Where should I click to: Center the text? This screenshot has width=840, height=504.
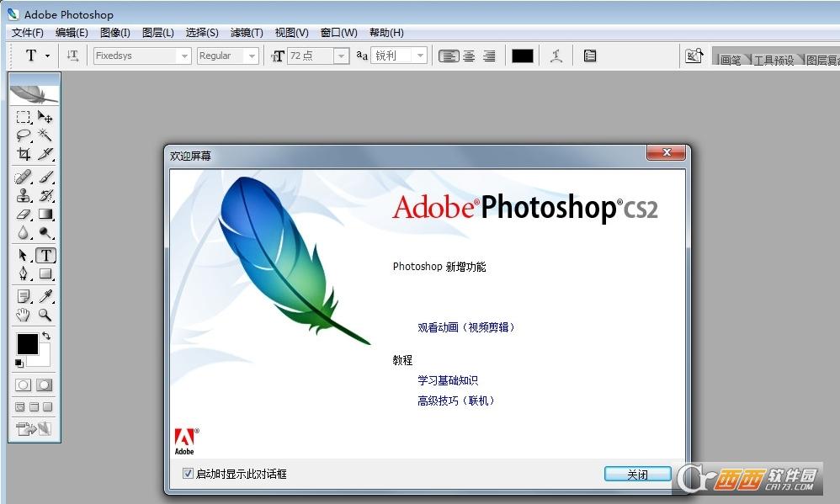pos(469,56)
